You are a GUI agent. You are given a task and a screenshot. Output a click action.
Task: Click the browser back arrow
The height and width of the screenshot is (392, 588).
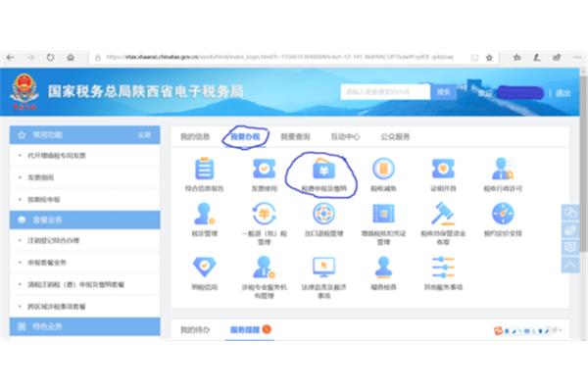pyautogui.click(x=11, y=58)
